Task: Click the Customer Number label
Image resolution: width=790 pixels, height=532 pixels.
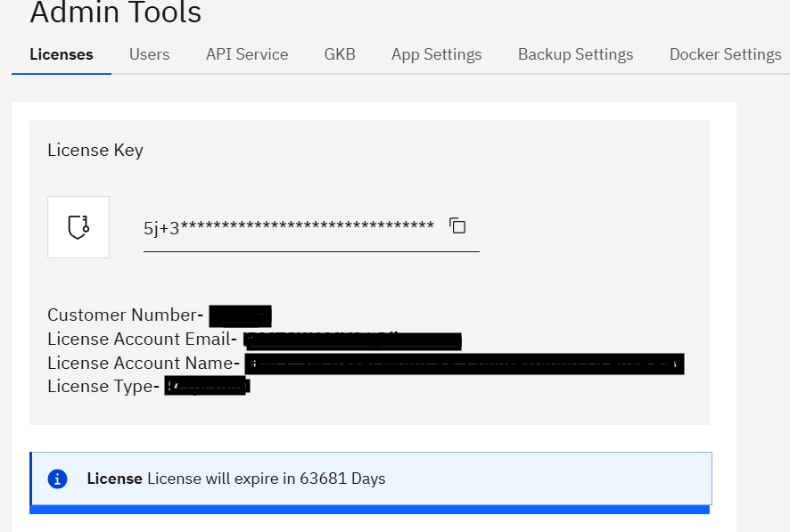Action: (126, 315)
